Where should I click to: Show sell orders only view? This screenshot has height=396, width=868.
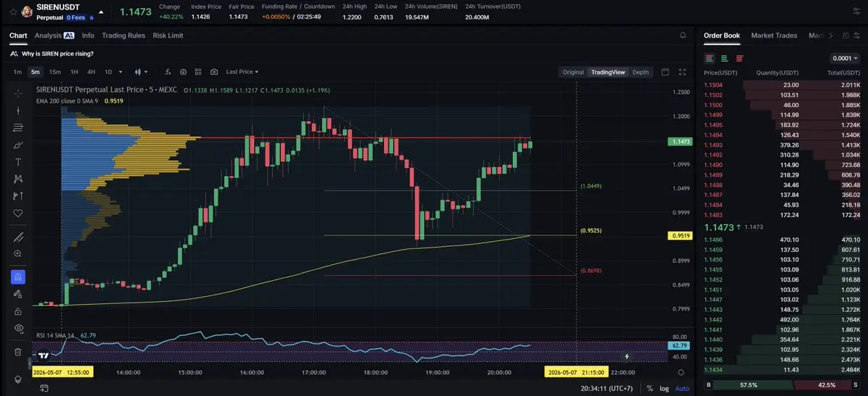(x=739, y=58)
